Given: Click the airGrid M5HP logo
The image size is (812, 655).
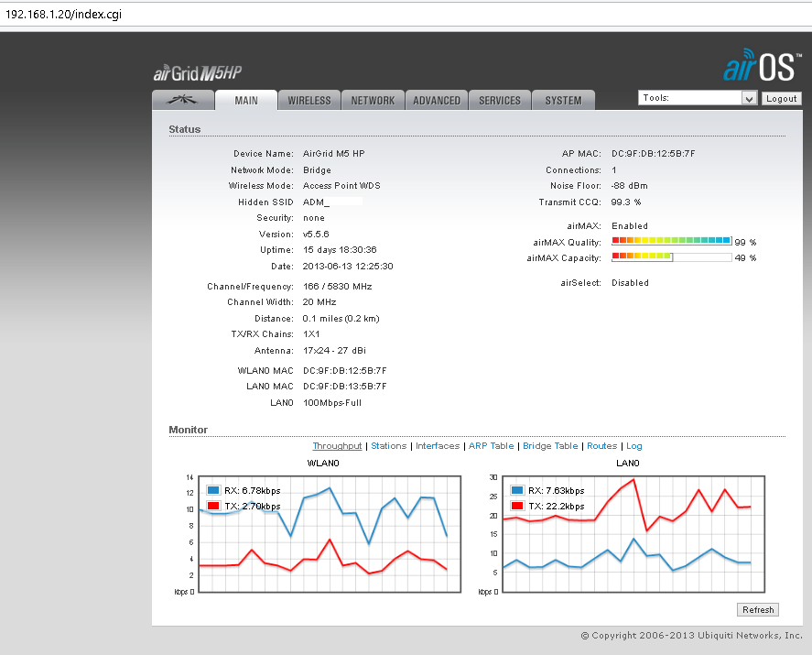Looking at the screenshot, I should coord(198,73).
